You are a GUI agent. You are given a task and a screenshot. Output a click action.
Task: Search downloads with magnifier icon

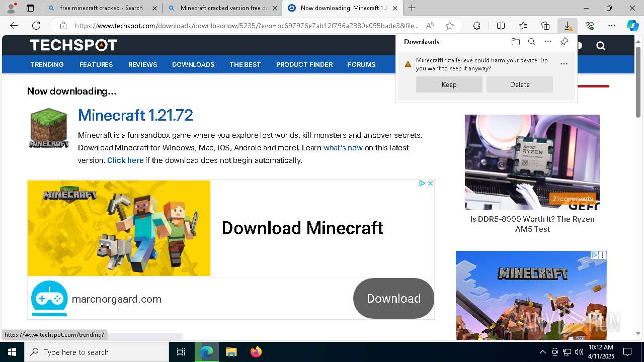click(x=531, y=42)
